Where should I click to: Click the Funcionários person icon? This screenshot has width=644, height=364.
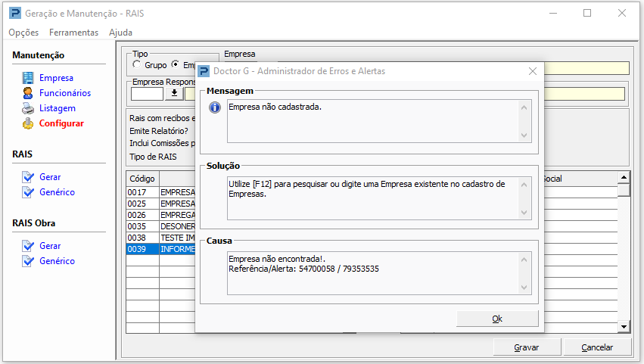[28, 93]
